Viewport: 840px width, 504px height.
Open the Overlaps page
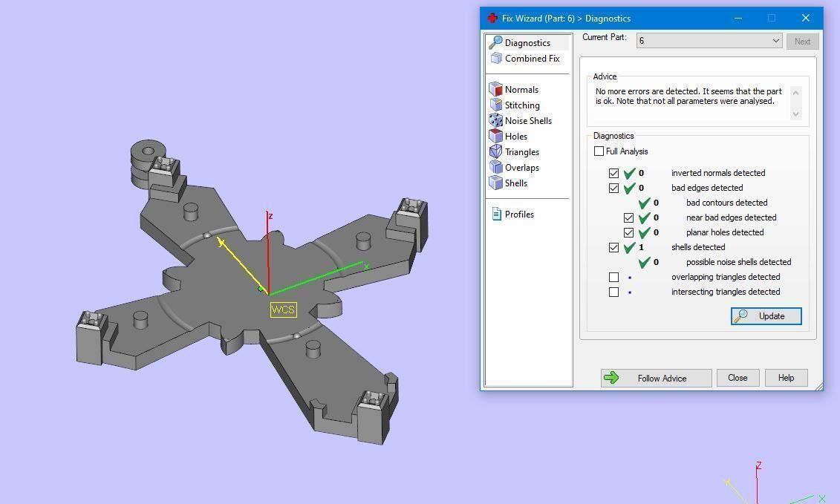click(x=522, y=167)
